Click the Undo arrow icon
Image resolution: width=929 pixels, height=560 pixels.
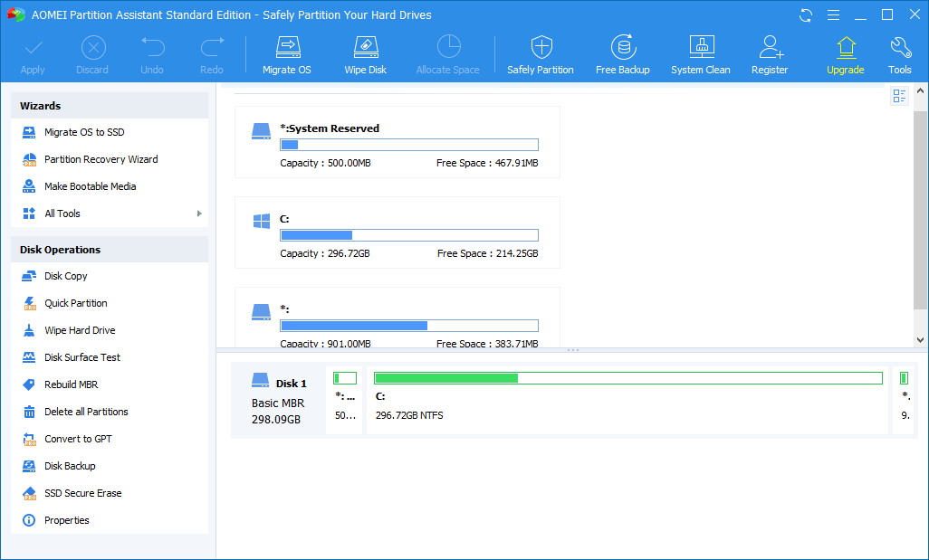pyautogui.click(x=152, y=47)
